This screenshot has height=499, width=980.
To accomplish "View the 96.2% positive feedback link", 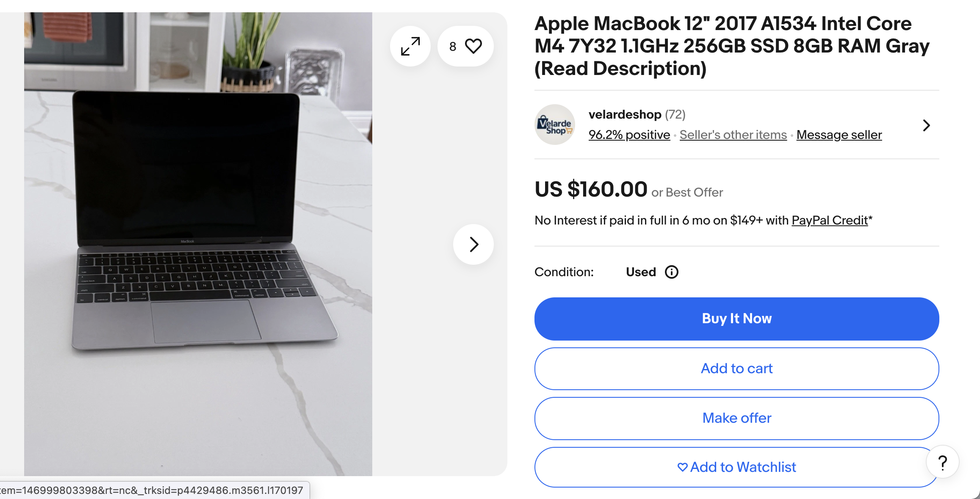I will (629, 135).
